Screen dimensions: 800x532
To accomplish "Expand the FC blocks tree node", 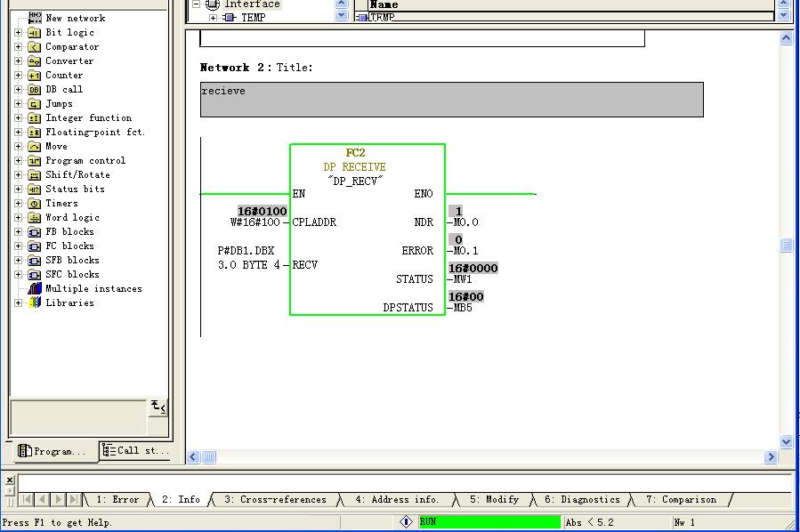I will pyautogui.click(x=19, y=246).
